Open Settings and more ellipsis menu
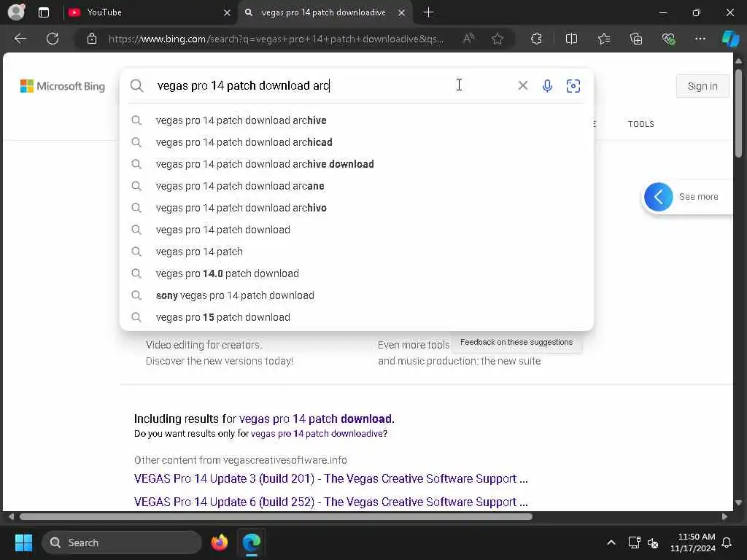Image resolution: width=747 pixels, height=560 pixels. tap(700, 39)
